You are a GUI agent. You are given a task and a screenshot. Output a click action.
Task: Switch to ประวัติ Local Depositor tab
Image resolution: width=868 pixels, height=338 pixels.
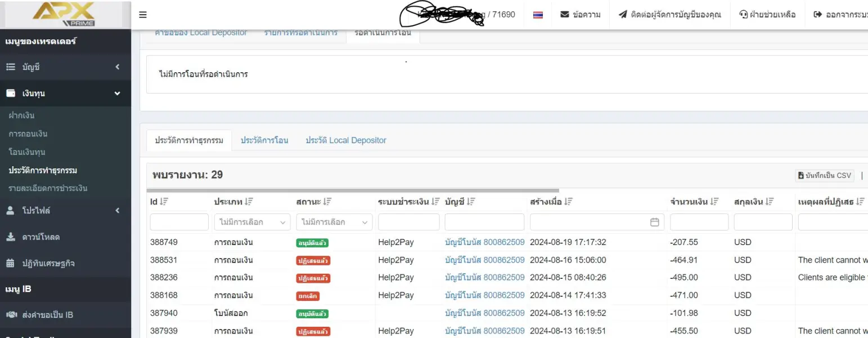click(x=346, y=140)
